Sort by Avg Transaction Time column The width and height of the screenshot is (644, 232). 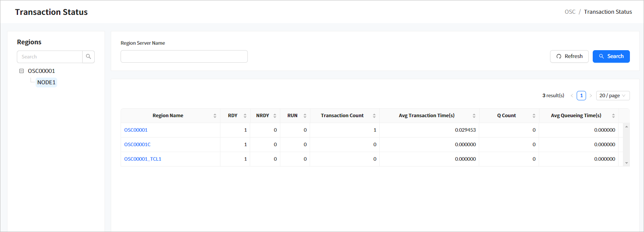point(474,116)
